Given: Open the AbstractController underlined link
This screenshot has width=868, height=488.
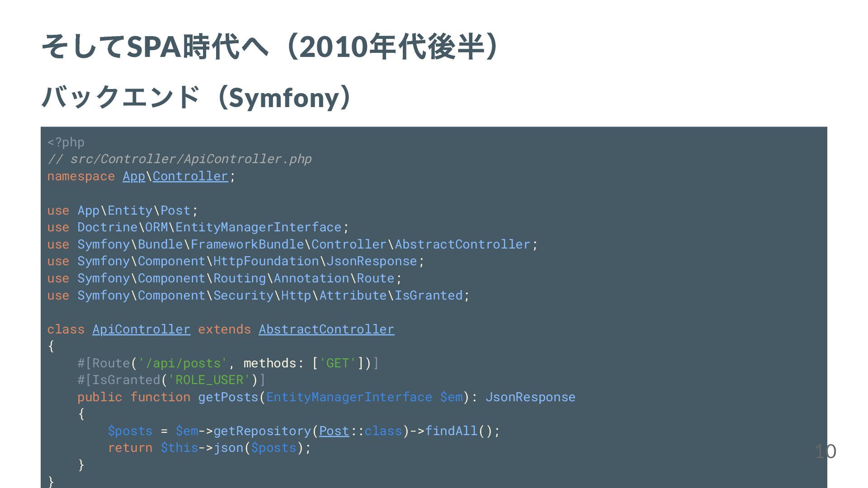Looking at the screenshot, I should (x=326, y=329).
